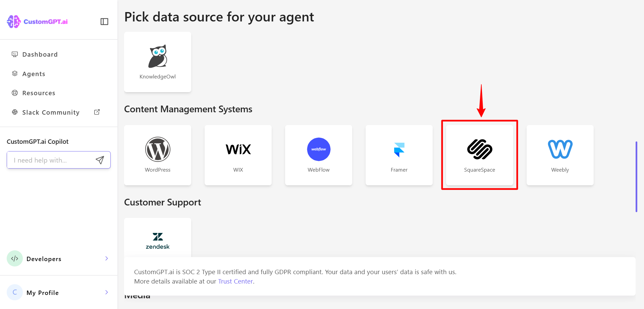Open the Dashboard menu item
644x309 pixels.
(40, 54)
